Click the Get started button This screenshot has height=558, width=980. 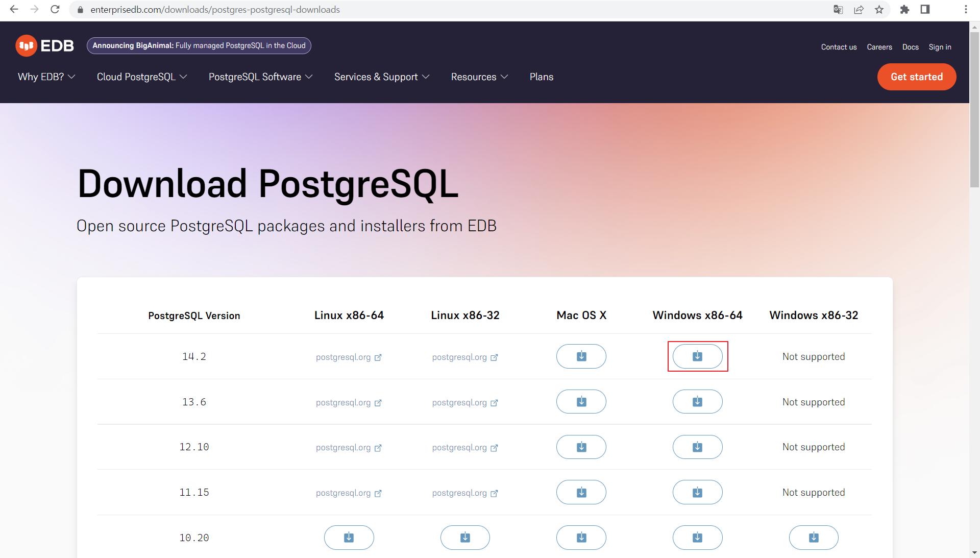coord(916,77)
